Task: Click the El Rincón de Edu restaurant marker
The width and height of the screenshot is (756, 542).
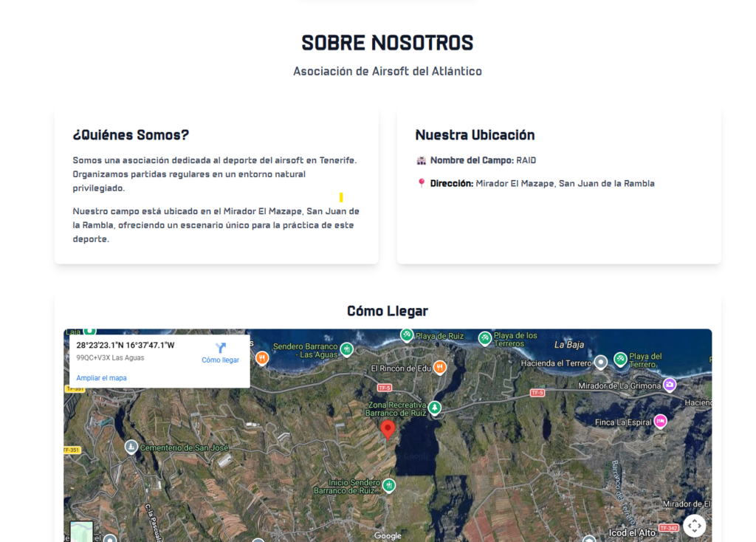Action: coord(440,368)
